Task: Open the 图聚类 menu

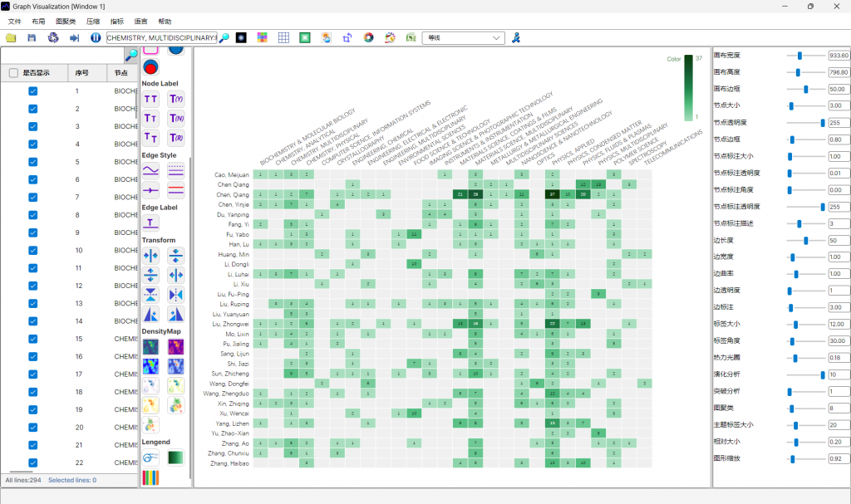Action: pos(66,21)
